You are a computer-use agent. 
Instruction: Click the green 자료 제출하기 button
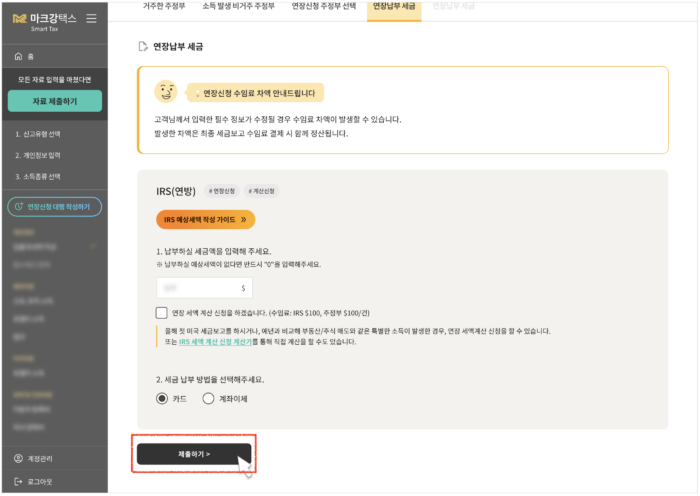(x=54, y=101)
